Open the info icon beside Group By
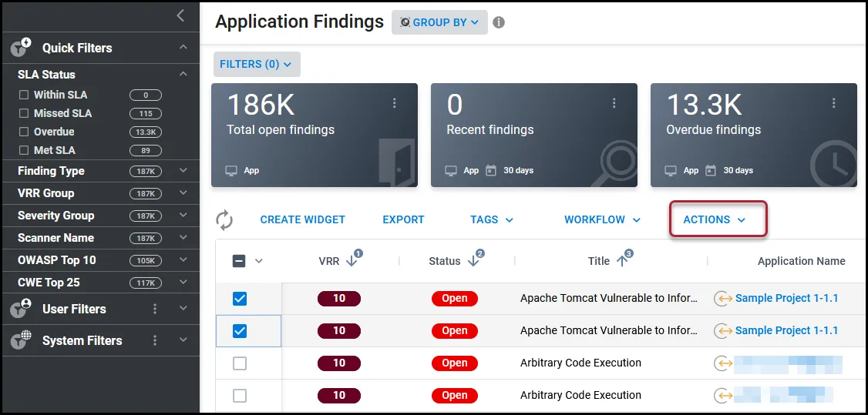Image resolution: width=868 pixels, height=415 pixels. tap(499, 22)
